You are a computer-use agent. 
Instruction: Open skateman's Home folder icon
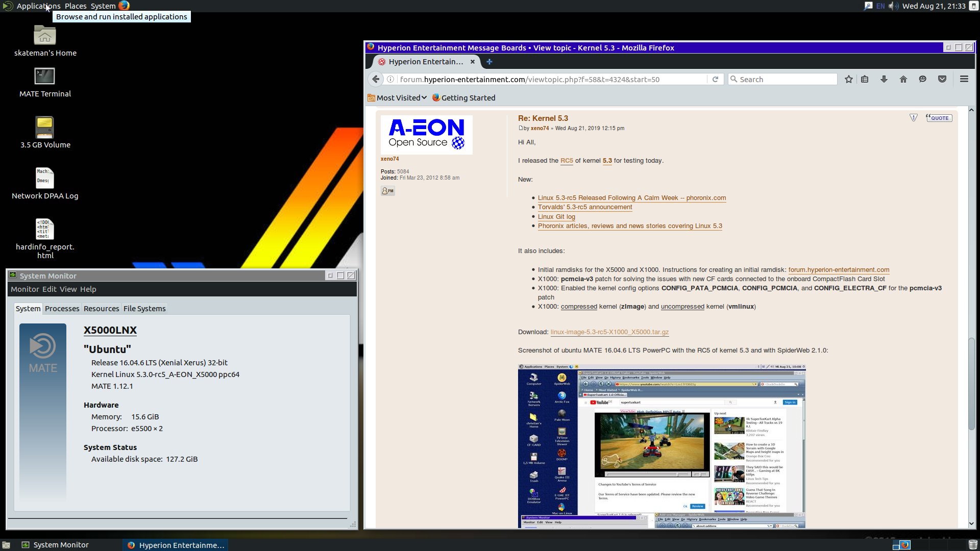(x=45, y=36)
